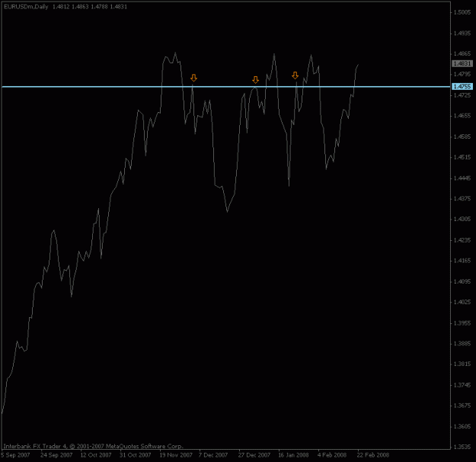Viewport: 476px width, 462px height.
Task: Click the 1.4863 high value in header
Action: (80, 7)
